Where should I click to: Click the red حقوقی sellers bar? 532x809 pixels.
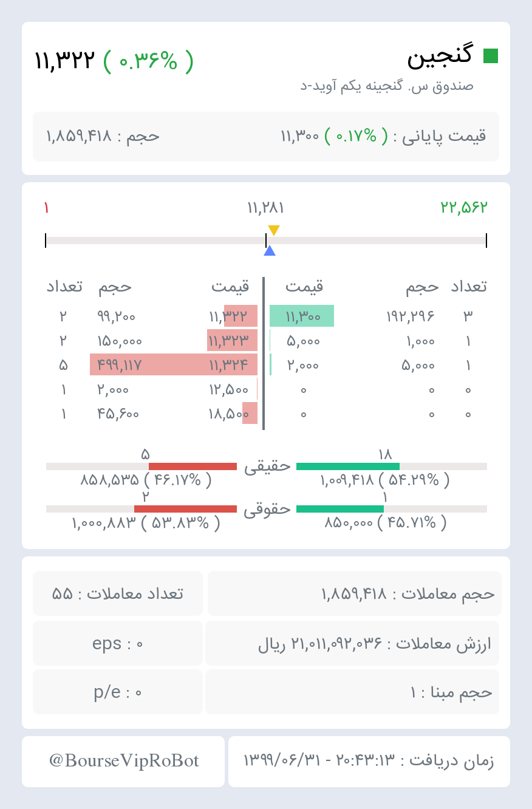(185, 509)
